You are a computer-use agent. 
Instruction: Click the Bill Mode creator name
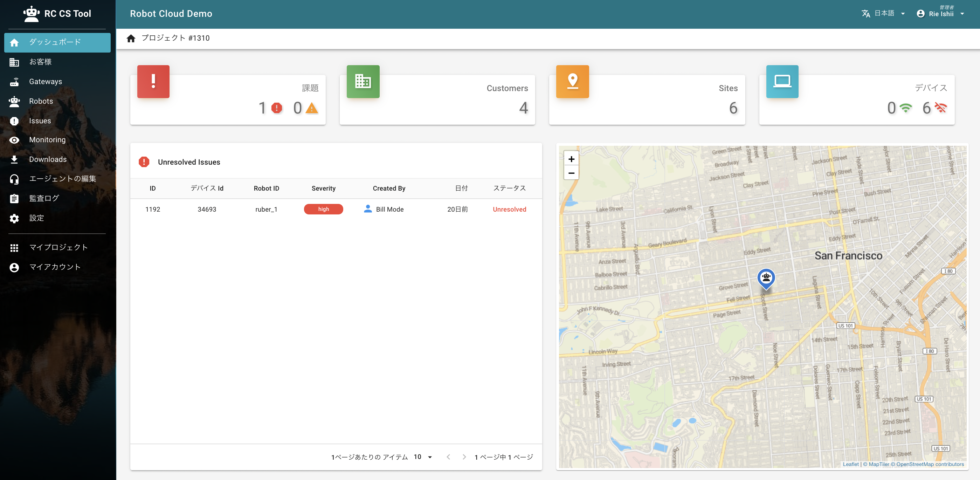click(389, 210)
